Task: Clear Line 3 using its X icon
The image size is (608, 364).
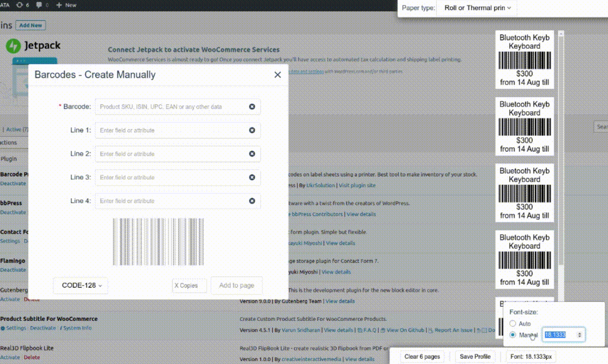Action: pos(252,178)
